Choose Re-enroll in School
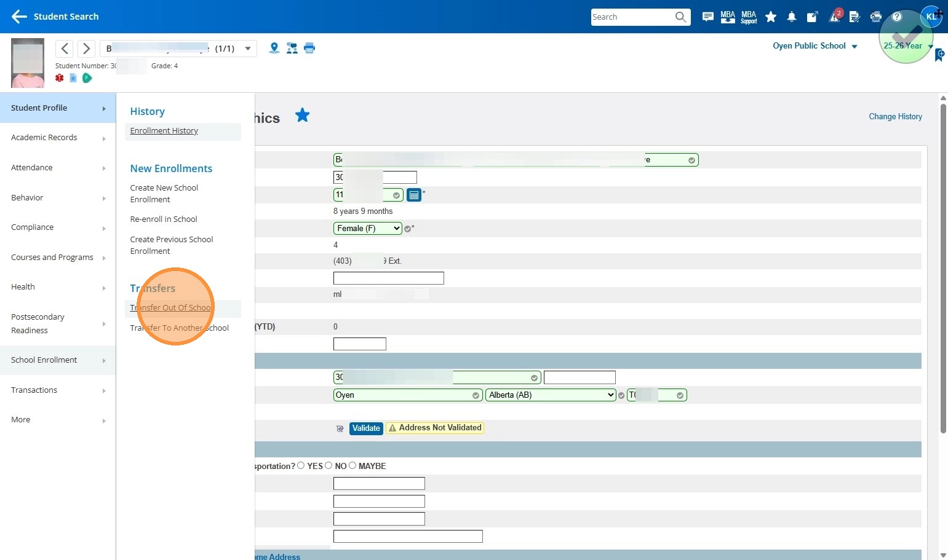948x560 pixels. coord(164,219)
